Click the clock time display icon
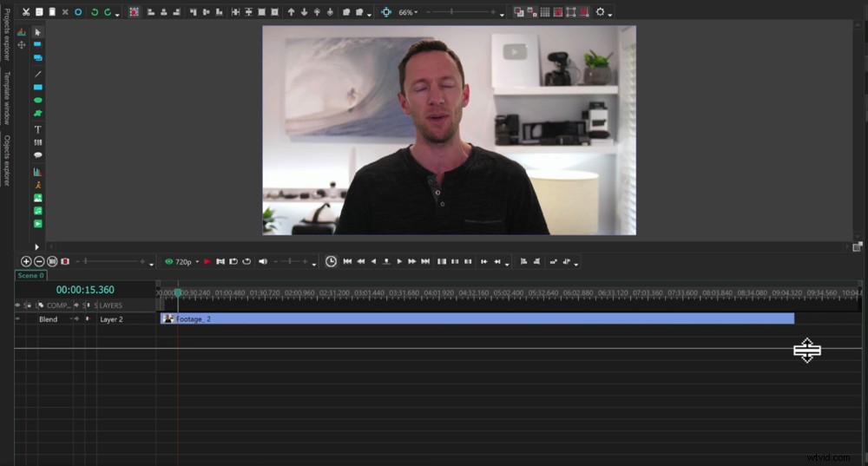The image size is (868, 466). 331,261
